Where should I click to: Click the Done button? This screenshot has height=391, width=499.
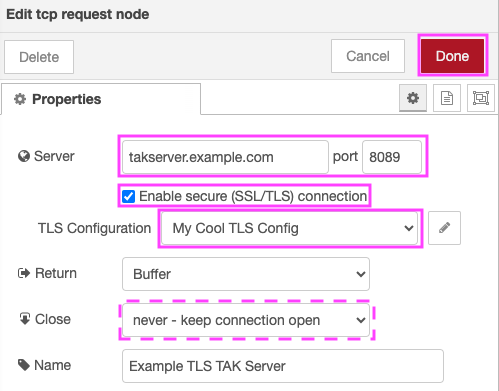pyautogui.click(x=452, y=56)
